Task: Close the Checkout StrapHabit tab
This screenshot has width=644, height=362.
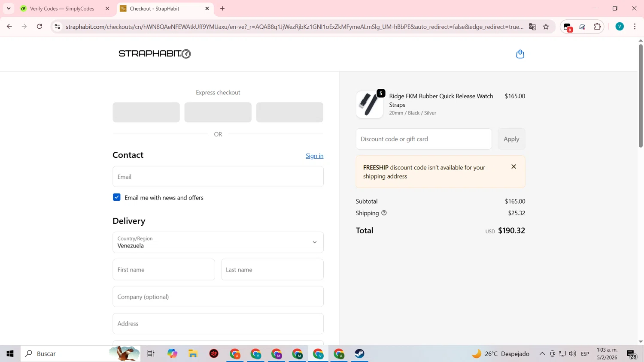Action: [x=207, y=9]
